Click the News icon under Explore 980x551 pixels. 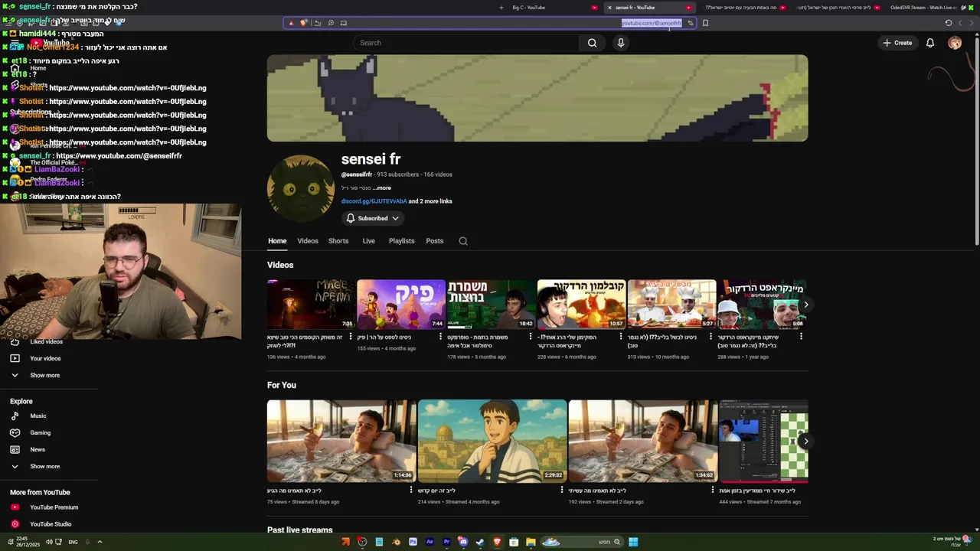click(15, 450)
